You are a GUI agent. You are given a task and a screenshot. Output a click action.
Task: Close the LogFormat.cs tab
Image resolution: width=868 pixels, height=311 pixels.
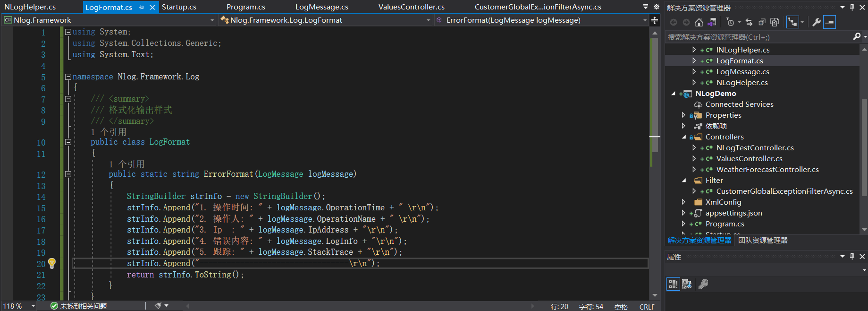[x=152, y=7]
